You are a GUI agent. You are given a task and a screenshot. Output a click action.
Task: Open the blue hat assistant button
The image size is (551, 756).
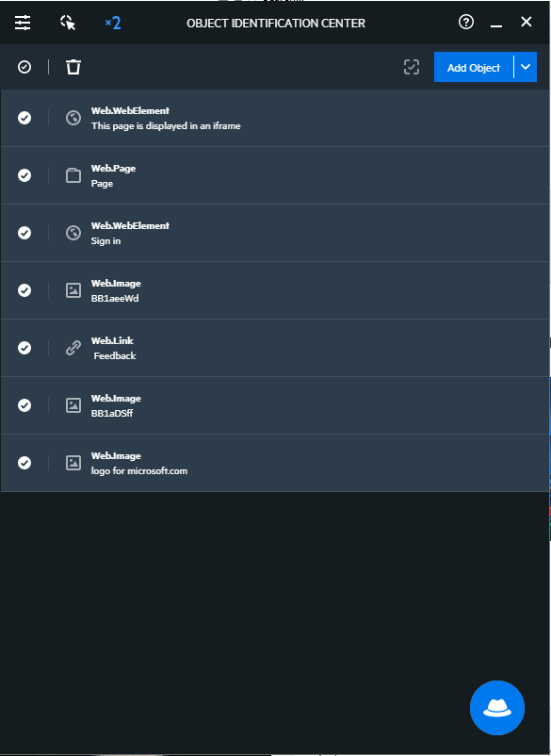[x=497, y=707]
